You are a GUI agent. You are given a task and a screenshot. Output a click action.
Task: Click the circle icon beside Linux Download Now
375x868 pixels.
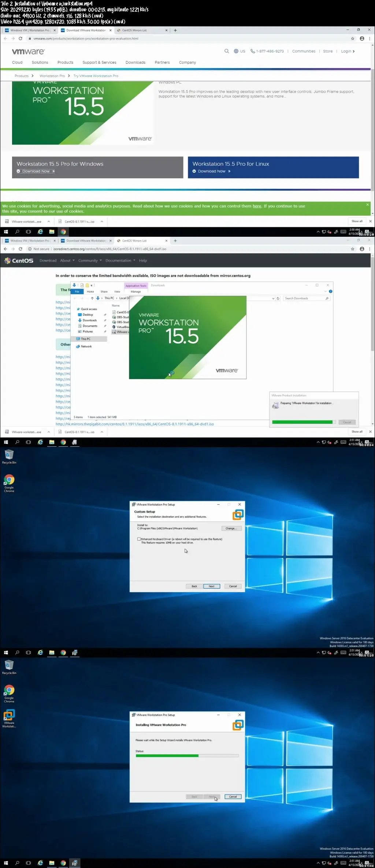[194, 171]
